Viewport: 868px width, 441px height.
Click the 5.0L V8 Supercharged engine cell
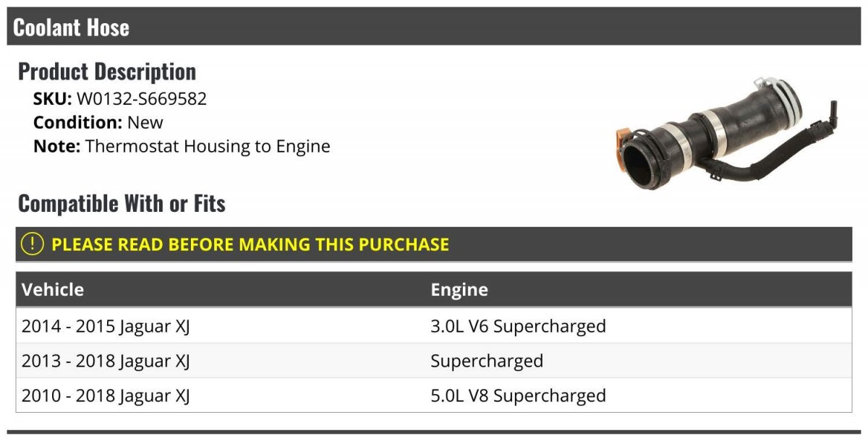point(518,395)
